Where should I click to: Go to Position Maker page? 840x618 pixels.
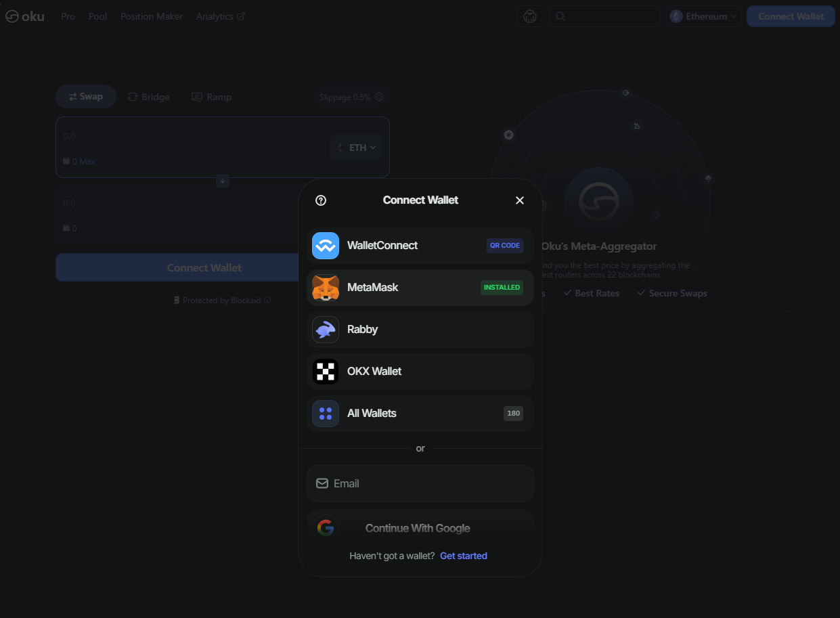point(152,16)
